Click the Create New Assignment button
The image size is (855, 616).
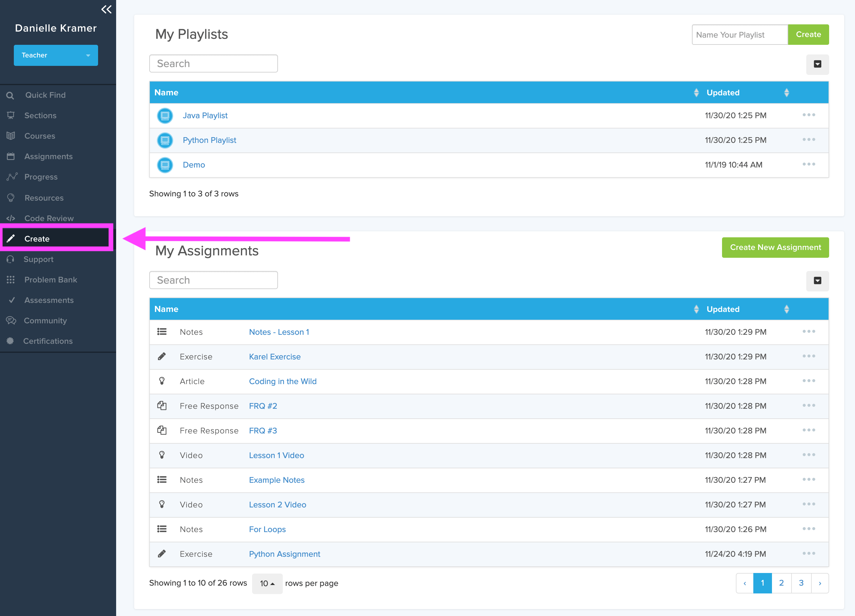[775, 247]
